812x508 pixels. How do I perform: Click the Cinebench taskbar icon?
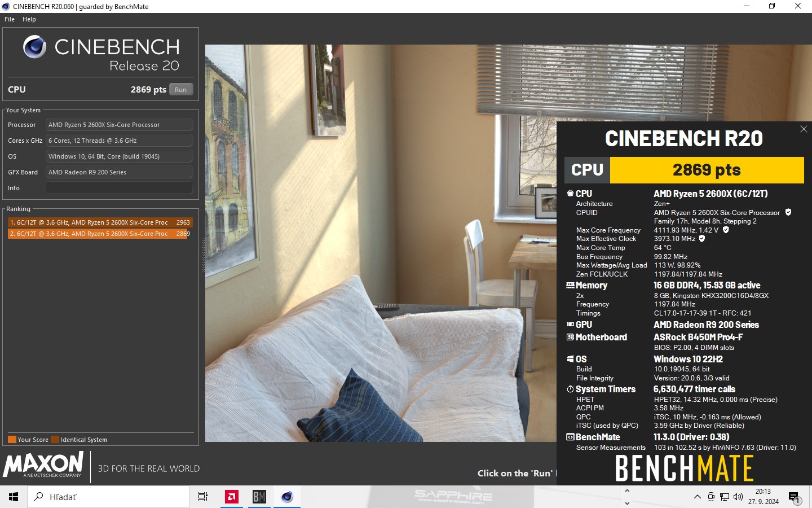pyautogui.click(x=286, y=497)
